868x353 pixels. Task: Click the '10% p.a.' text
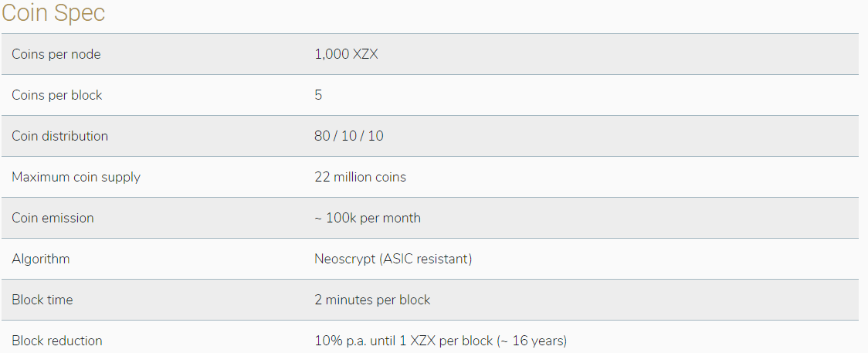coord(339,341)
